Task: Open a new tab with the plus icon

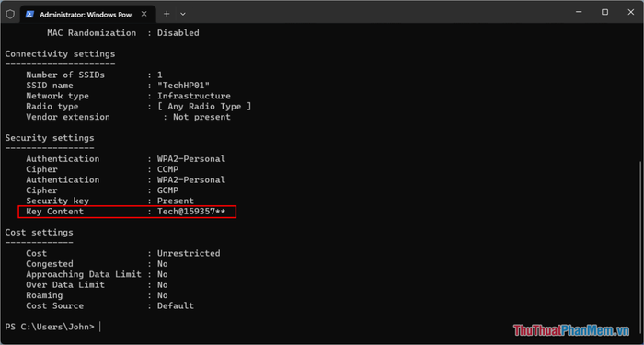Action: 167,14
